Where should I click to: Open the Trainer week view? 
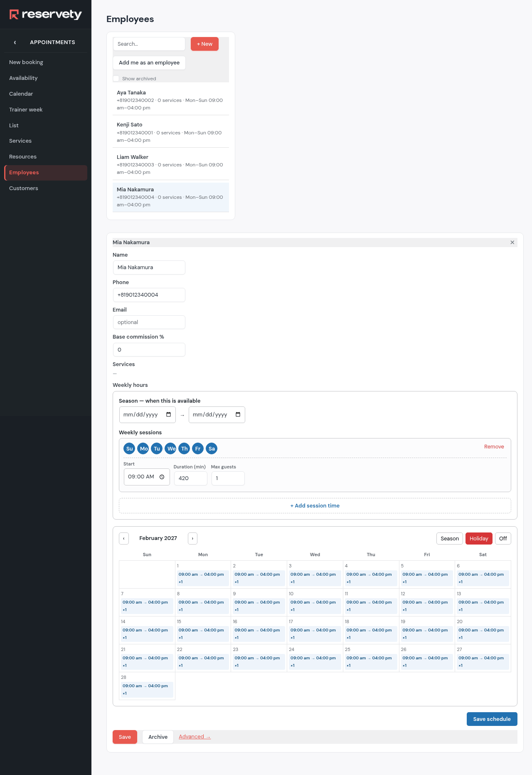point(46,110)
